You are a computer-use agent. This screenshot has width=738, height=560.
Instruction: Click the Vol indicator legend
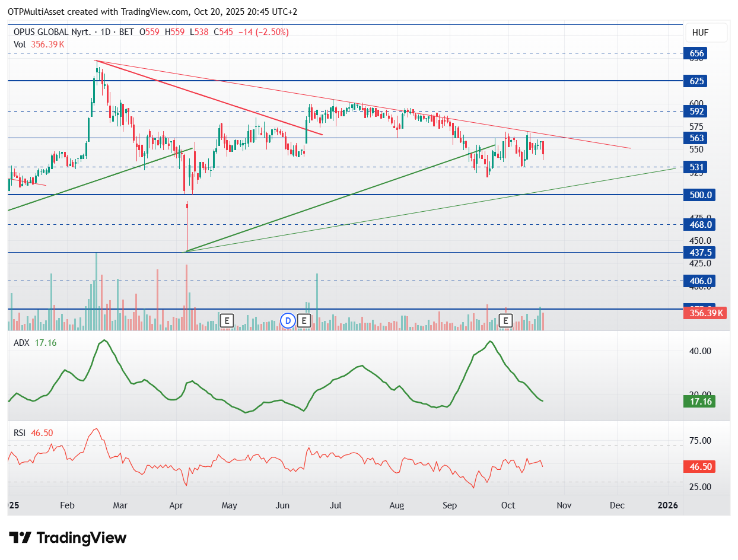click(39, 44)
